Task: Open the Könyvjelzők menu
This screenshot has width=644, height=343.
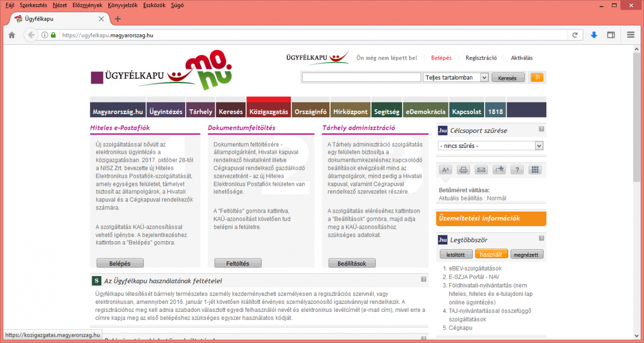Action: click(x=123, y=5)
